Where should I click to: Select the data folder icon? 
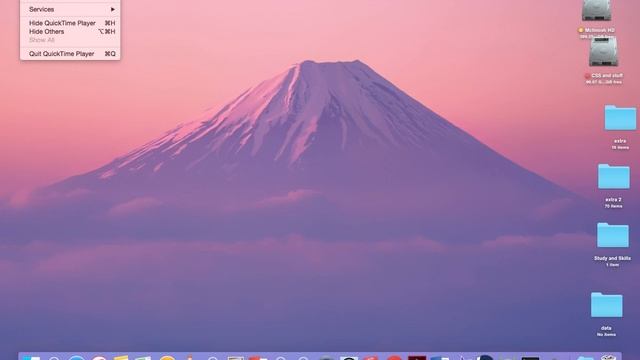click(x=607, y=305)
